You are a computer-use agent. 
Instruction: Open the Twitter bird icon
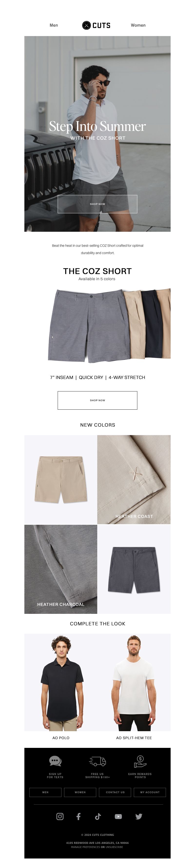pyautogui.click(x=139, y=816)
